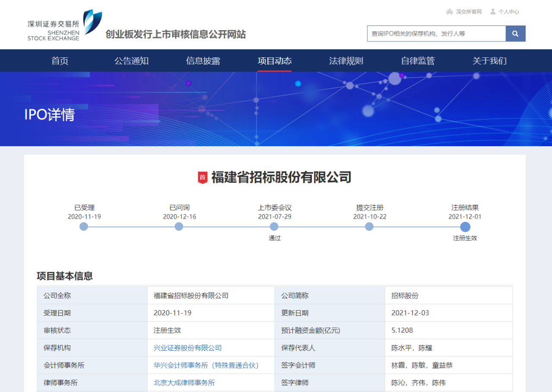Viewport: 552px width, 392px height.
Task: Click the home icon beside 深交所官网
Action: click(449, 12)
